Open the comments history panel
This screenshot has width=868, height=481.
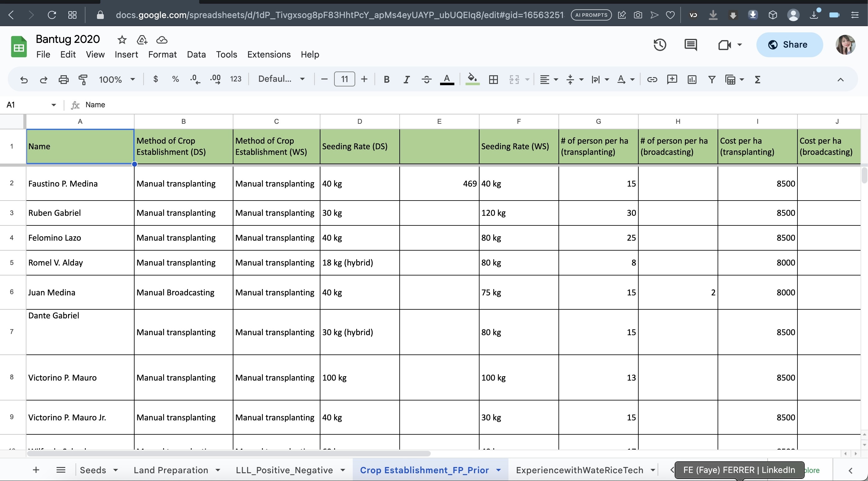(x=691, y=44)
